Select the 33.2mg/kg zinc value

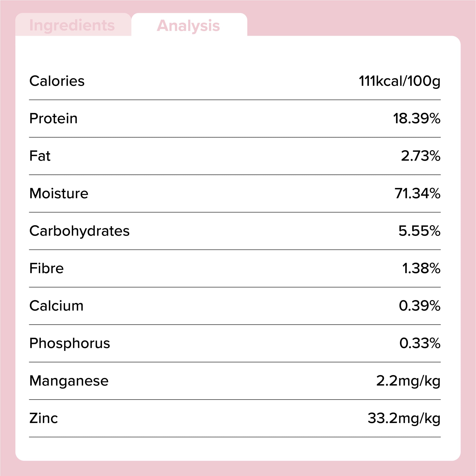pyautogui.click(x=404, y=418)
